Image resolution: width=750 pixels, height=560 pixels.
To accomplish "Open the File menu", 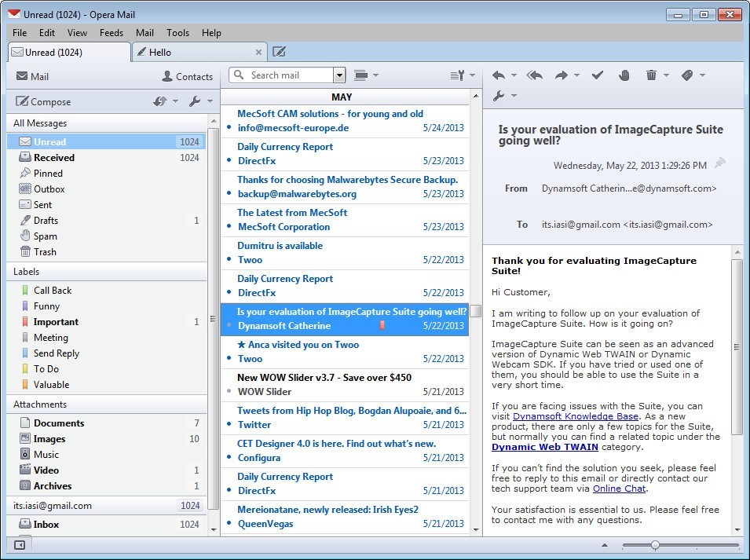I will (20, 32).
